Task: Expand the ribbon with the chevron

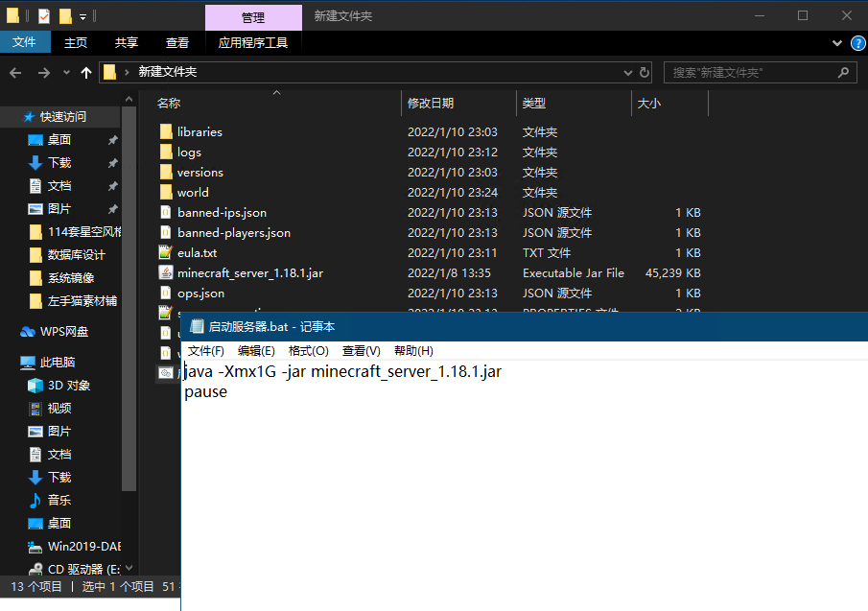Action: pyautogui.click(x=837, y=42)
